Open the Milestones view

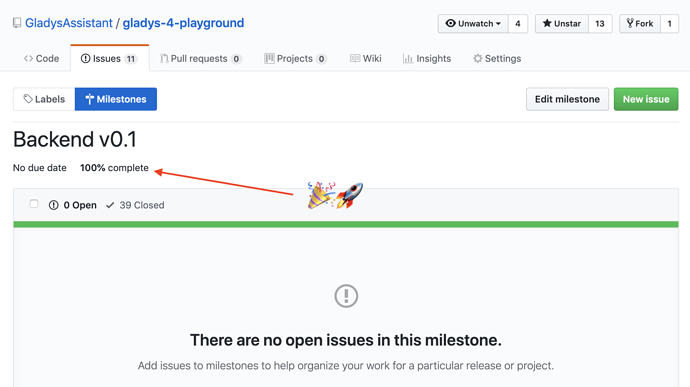tap(116, 99)
